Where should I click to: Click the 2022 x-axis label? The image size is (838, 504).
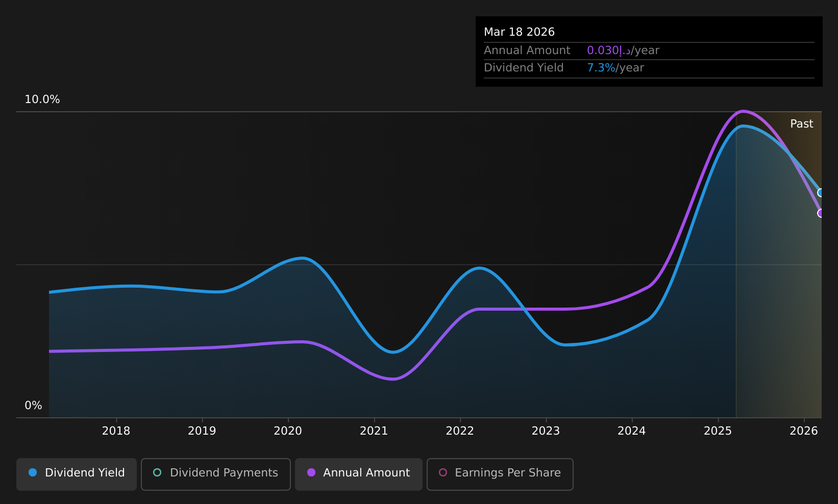[x=460, y=431]
